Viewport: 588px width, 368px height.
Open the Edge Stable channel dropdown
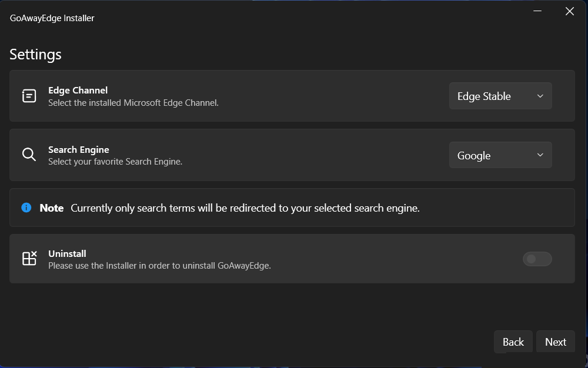500,96
